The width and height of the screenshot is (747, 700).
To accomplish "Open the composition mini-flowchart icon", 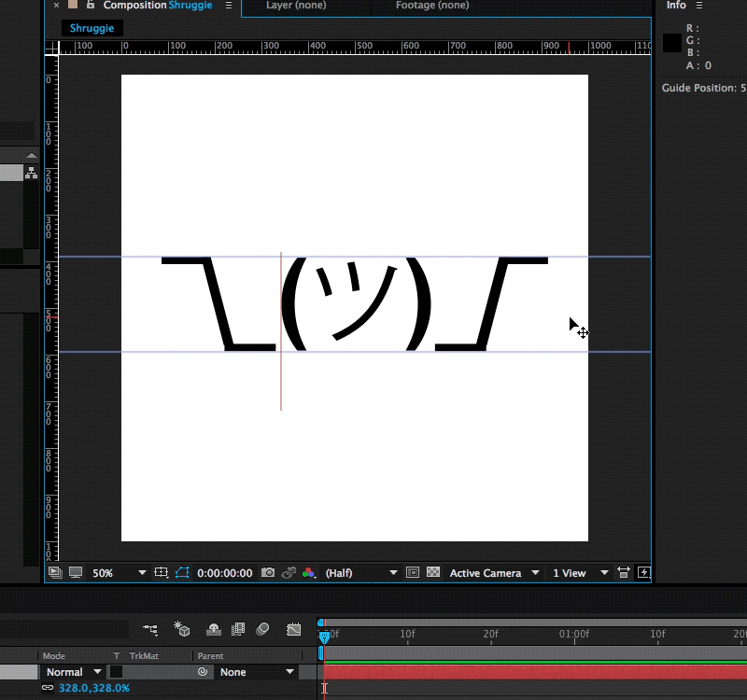I will coord(150,629).
